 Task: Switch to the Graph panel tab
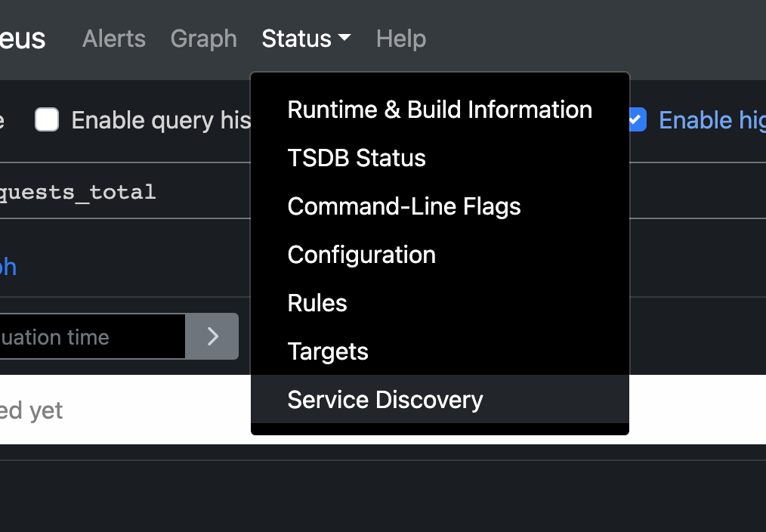(8, 267)
